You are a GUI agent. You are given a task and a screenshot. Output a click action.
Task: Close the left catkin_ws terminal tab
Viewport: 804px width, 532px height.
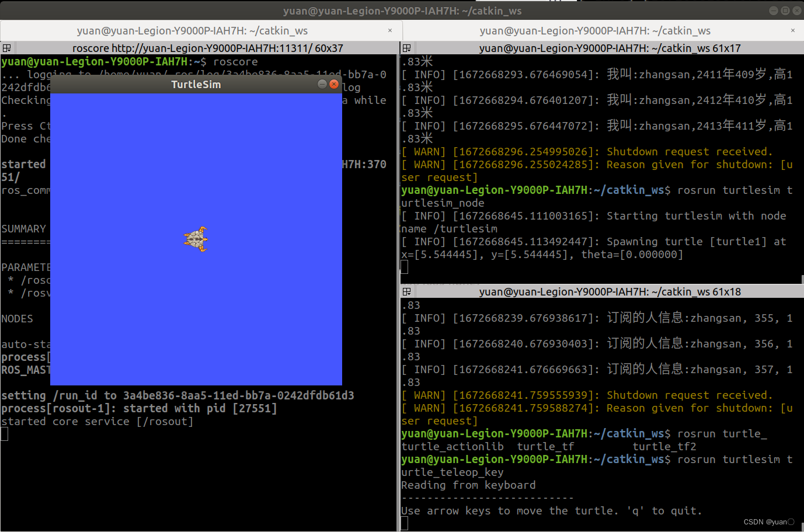pos(390,30)
